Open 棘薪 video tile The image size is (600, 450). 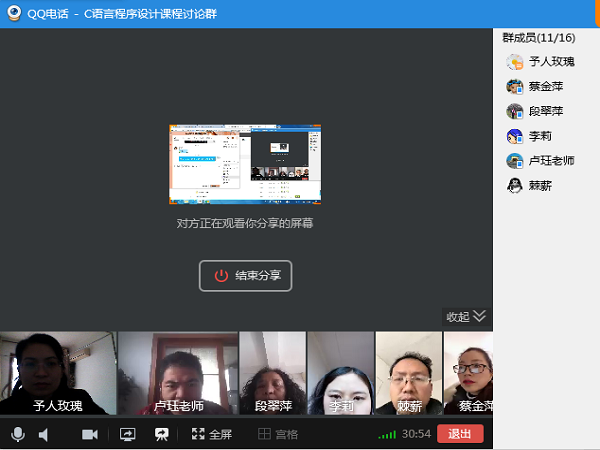point(409,373)
